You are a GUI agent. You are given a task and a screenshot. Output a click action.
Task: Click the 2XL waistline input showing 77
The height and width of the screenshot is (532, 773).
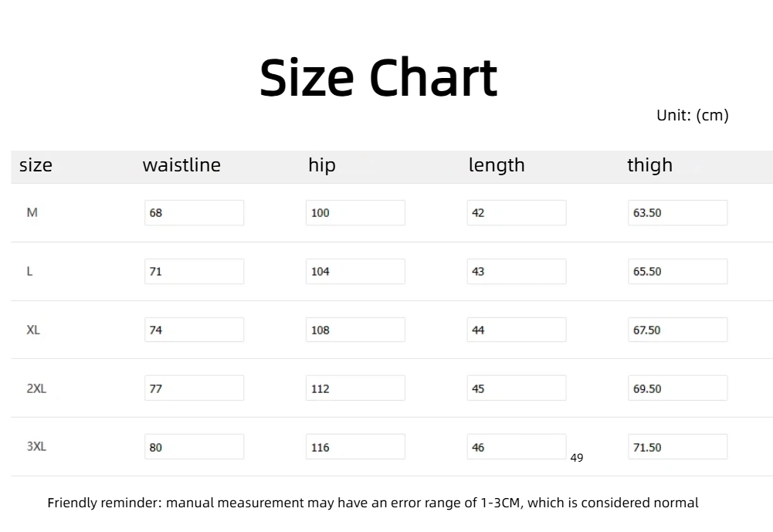(x=194, y=388)
